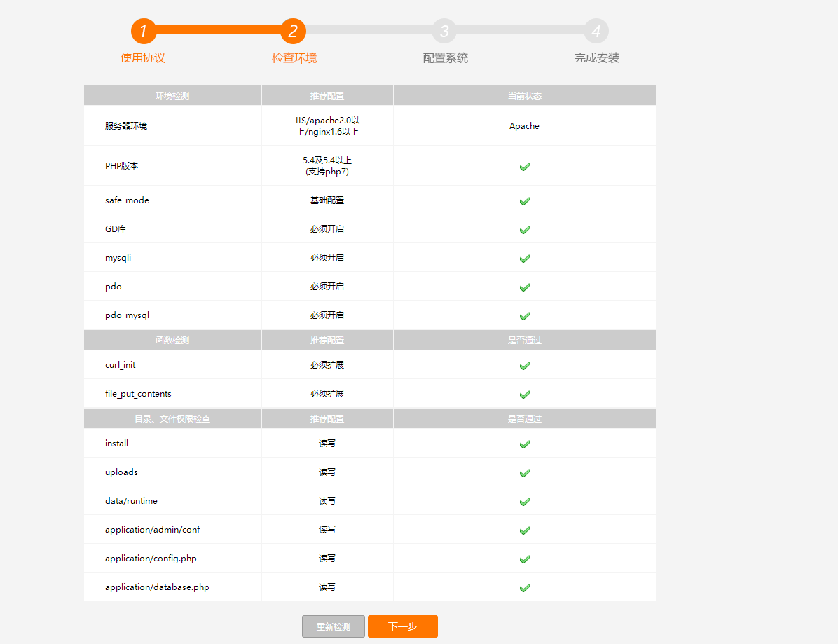
Task: Select step 2 circle 检查环境
Action: [294, 31]
